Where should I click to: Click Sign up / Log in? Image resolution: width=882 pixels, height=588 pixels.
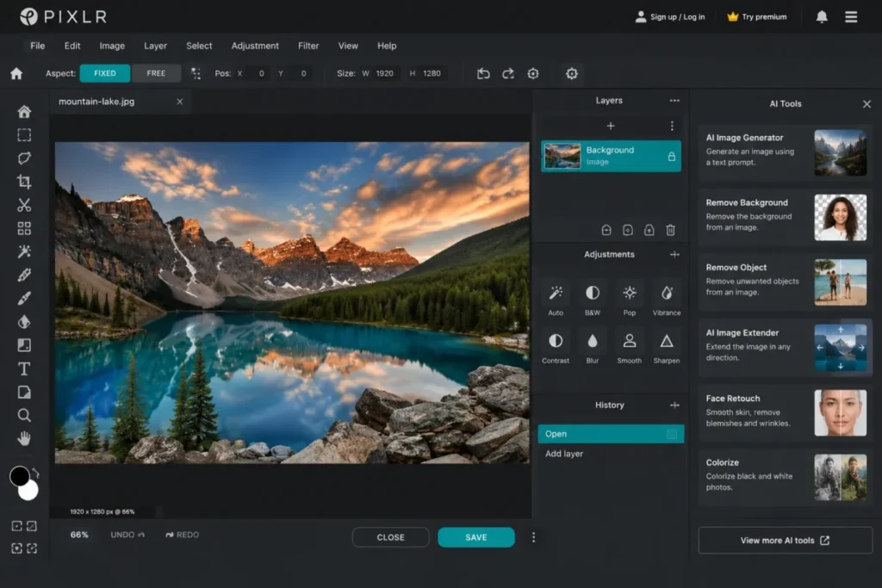click(x=670, y=17)
